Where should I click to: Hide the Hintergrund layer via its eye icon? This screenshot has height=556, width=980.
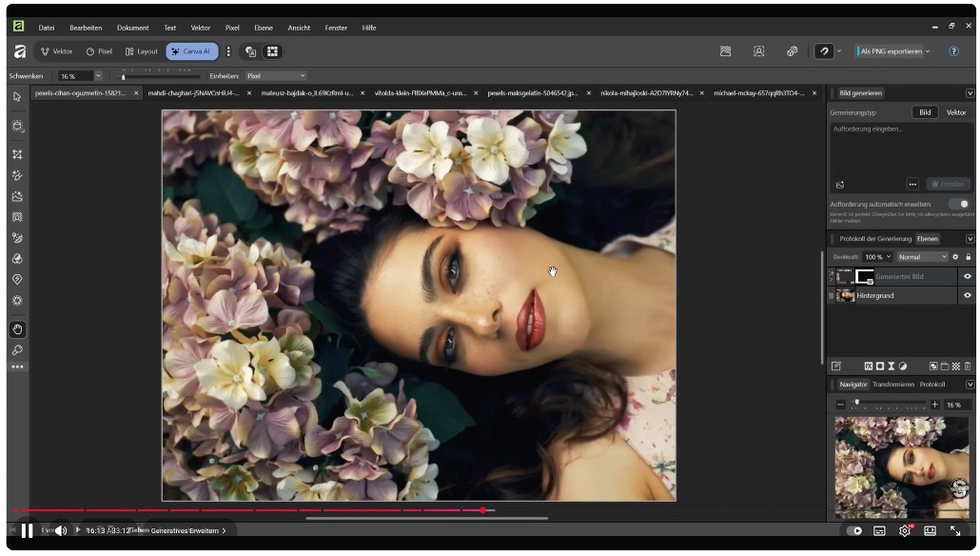point(968,295)
